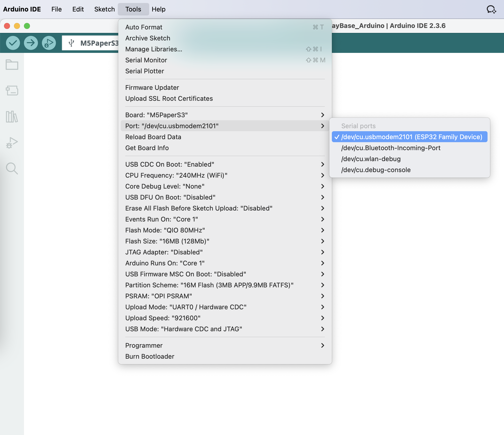Expand JTAG Adapter submenu

[x=225, y=252]
